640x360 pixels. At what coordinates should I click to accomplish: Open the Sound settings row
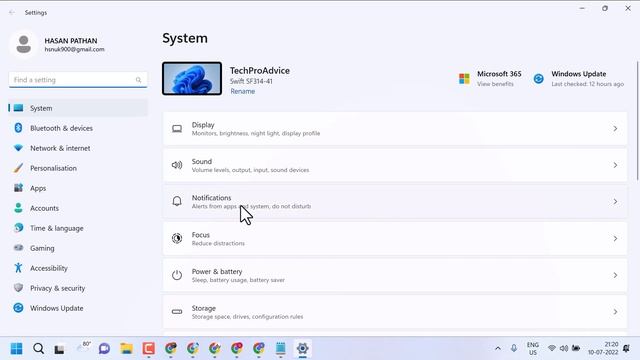[x=395, y=165]
